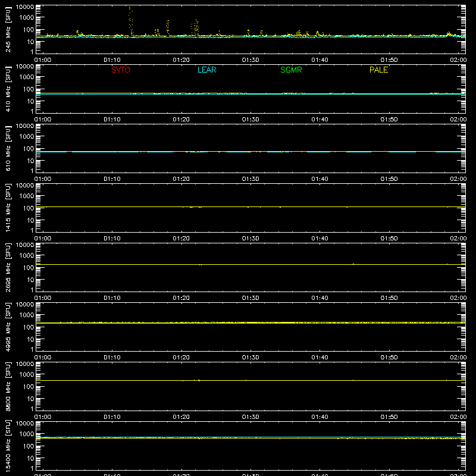Click 01:20 tick label under 245 MHz plot

(181, 60)
